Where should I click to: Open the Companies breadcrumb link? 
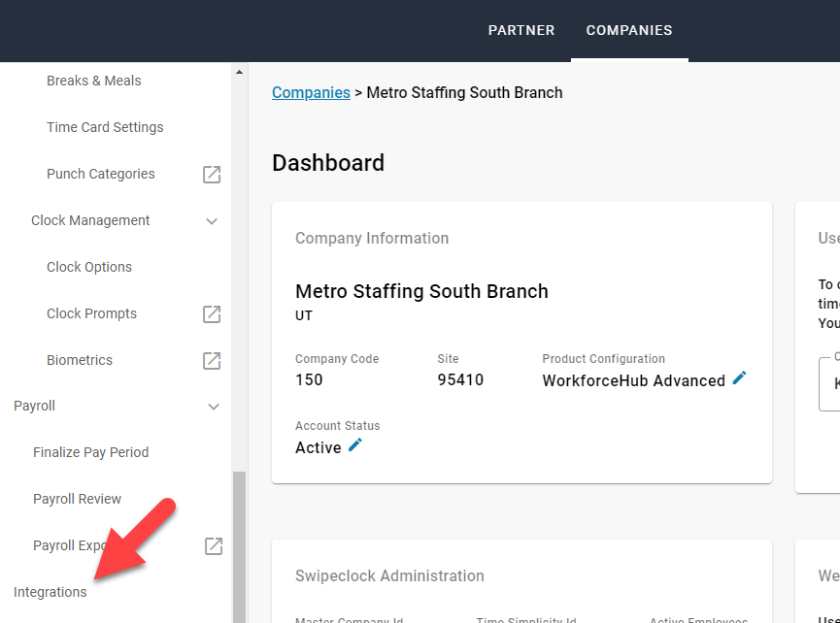tap(311, 92)
